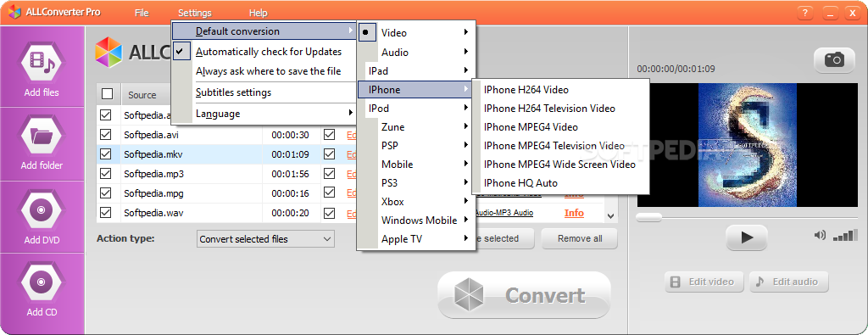The width and height of the screenshot is (868, 335).
Task: Expand the IPad submenu
Action: (416, 71)
